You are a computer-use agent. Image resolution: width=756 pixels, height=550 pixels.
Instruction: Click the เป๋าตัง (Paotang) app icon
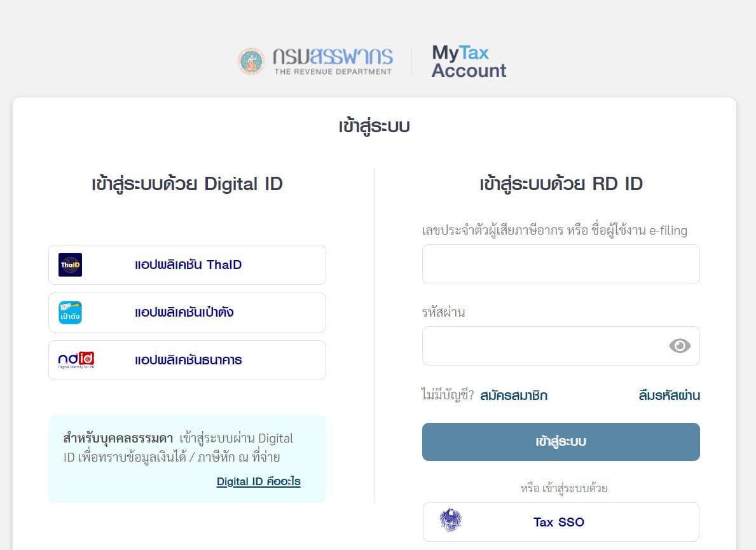pyautogui.click(x=70, y=312)
